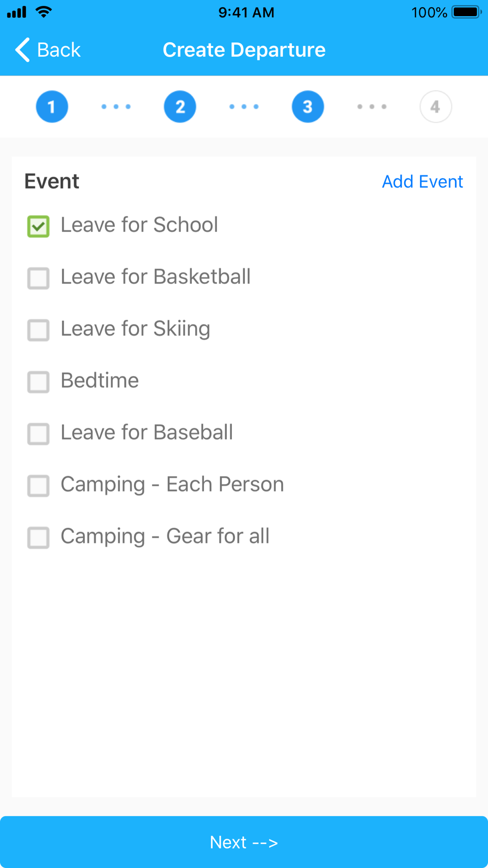Check the Leave for Baseball checkbox
Image resolution: width=488 pixels, height=868 pixels.
38,434
